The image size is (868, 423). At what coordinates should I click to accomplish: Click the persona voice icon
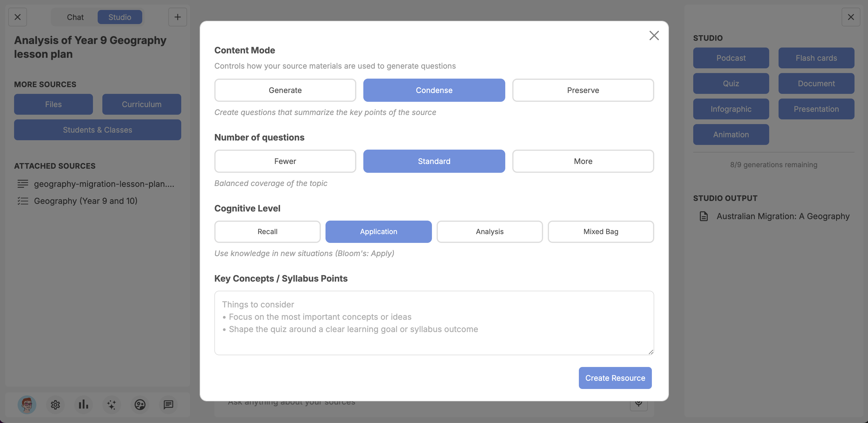(140, 405)
